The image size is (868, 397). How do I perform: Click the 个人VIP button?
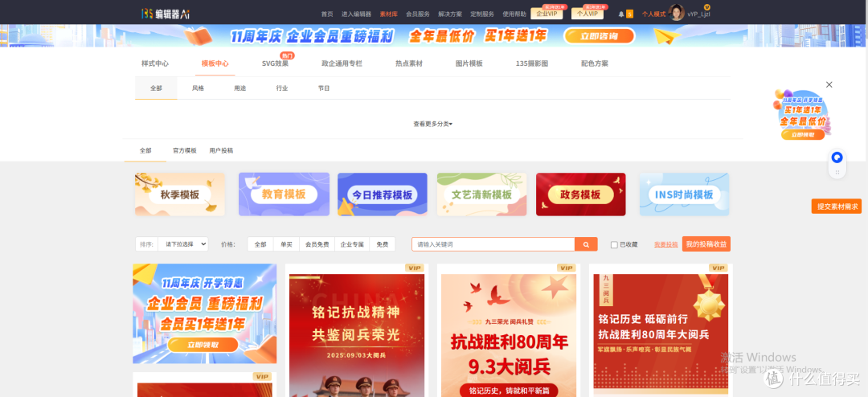[x=588, y=14]
